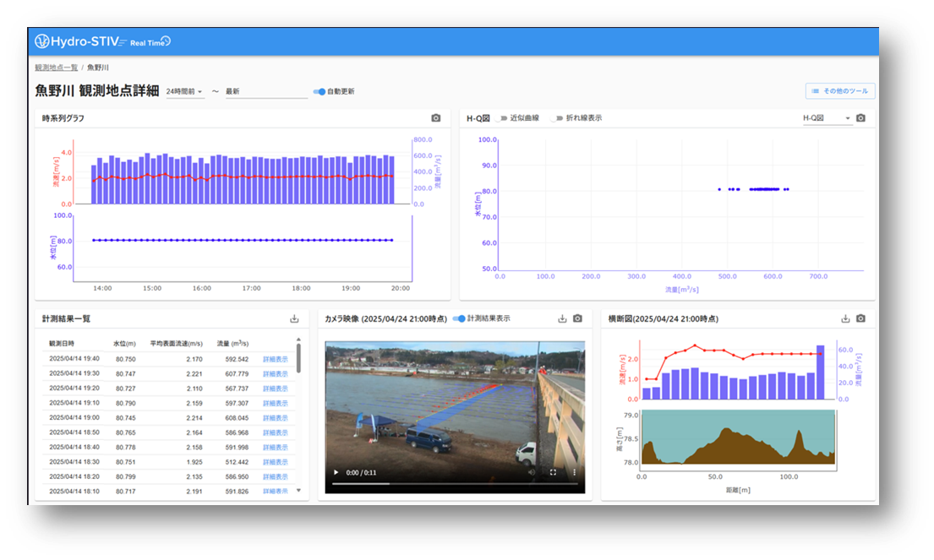Click the 計測結果一覧 panel title

click(66, 319)
